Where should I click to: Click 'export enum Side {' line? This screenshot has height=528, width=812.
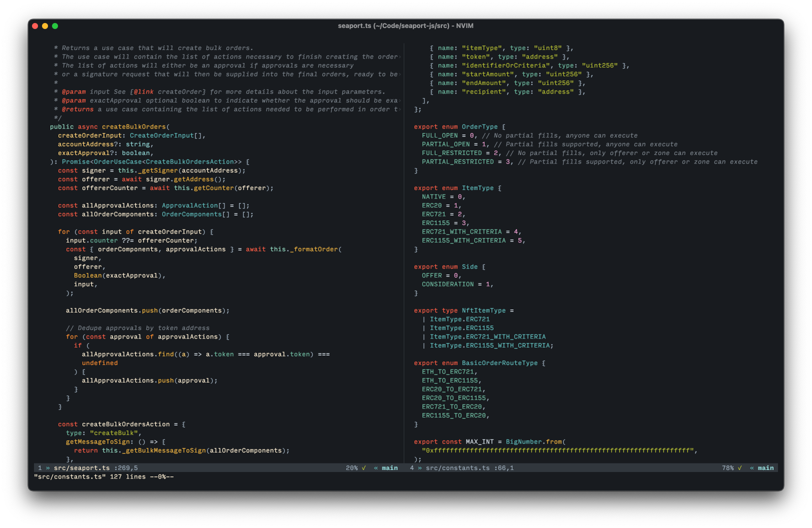(450, 267)
